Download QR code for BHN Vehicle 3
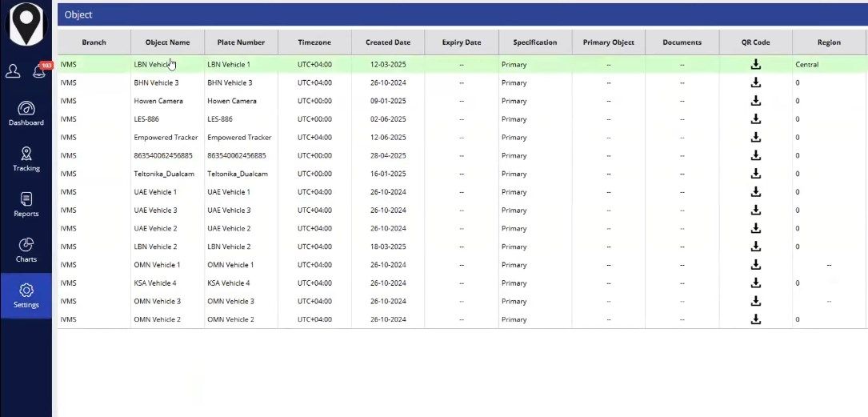 click(x=756, y=82)
